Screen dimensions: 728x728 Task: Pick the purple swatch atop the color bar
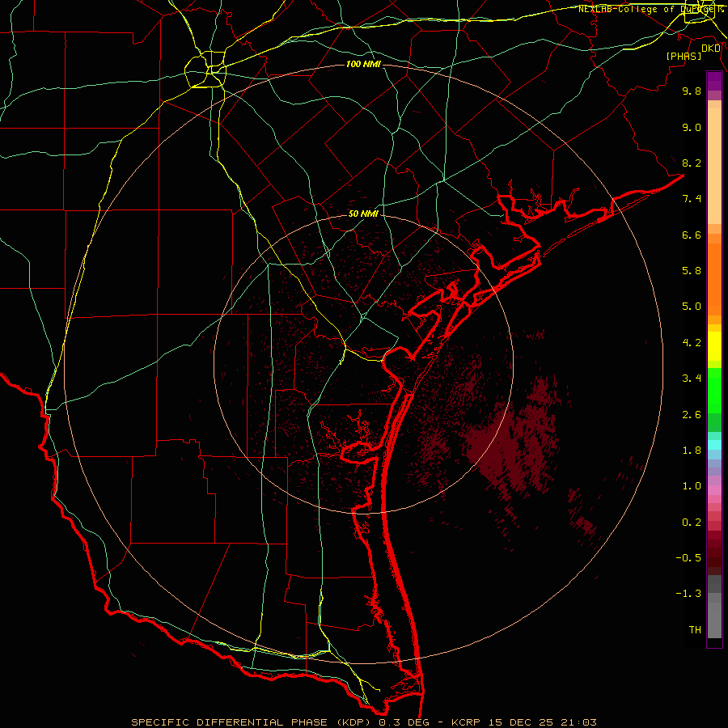tap(714, 81)
